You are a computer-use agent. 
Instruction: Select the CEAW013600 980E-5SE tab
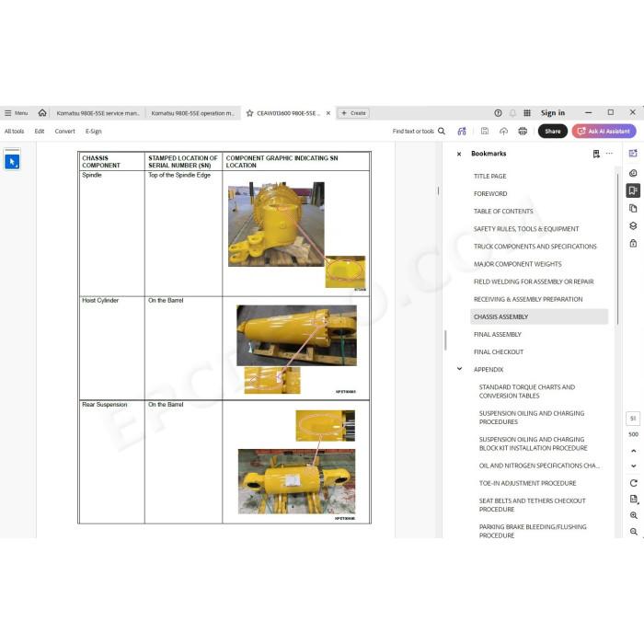pos(286,113)
